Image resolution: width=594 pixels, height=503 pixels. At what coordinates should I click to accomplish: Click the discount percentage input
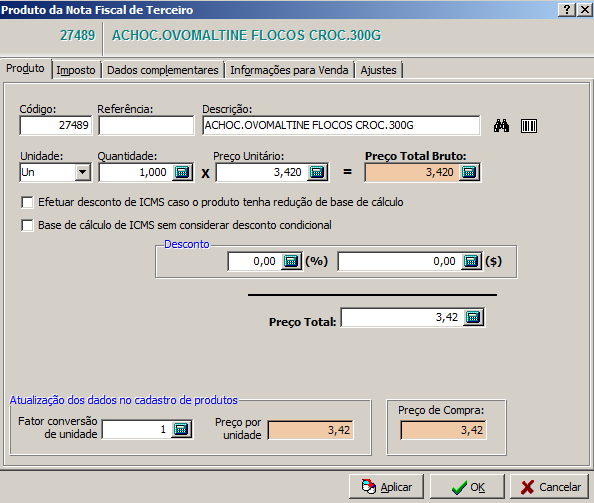coord(255,261)
